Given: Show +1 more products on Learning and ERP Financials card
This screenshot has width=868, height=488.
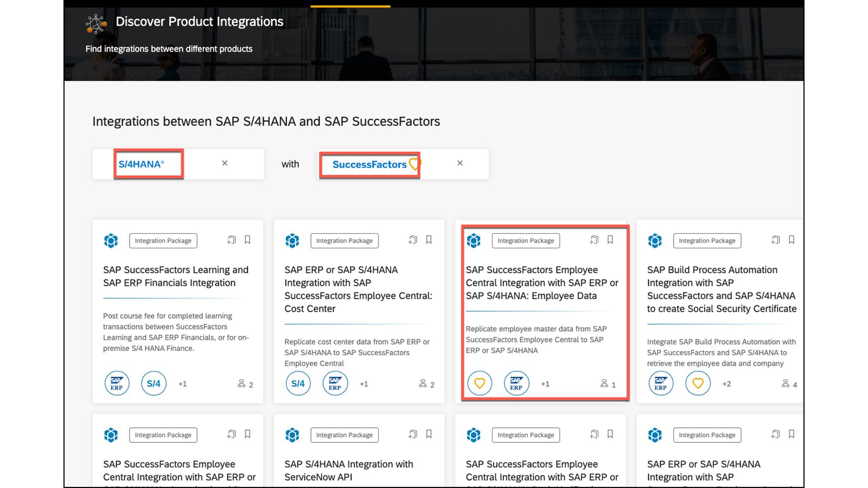Looking at the screenshot, I should coord(182,384).
